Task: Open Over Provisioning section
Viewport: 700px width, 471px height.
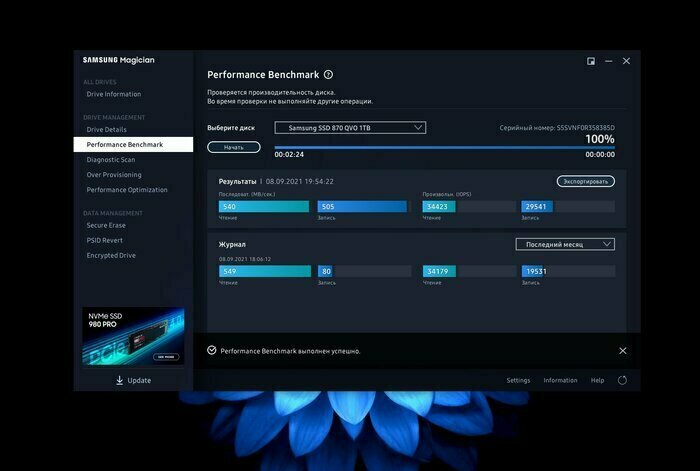Action: click(x=114, y=175)
